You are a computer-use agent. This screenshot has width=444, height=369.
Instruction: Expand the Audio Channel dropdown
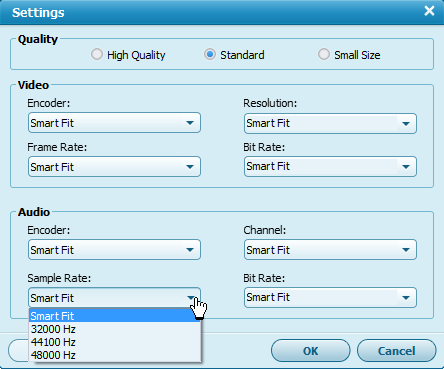tap(330, 250)
